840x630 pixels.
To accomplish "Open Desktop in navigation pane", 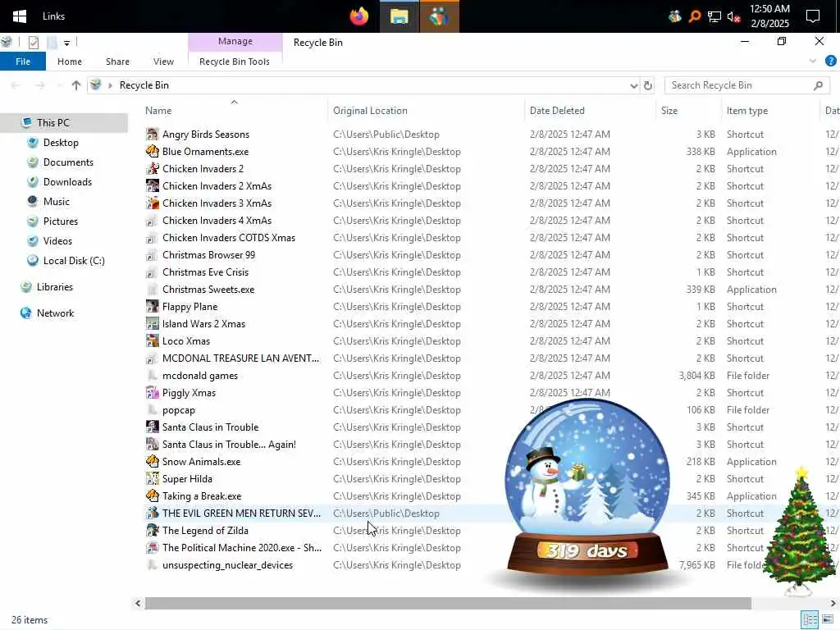I will (61, 143).
